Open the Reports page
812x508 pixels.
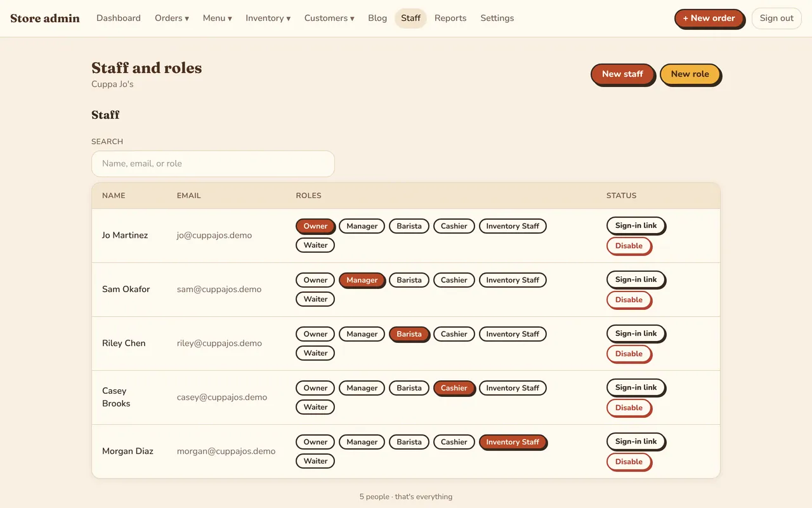(x=450, y=18)
